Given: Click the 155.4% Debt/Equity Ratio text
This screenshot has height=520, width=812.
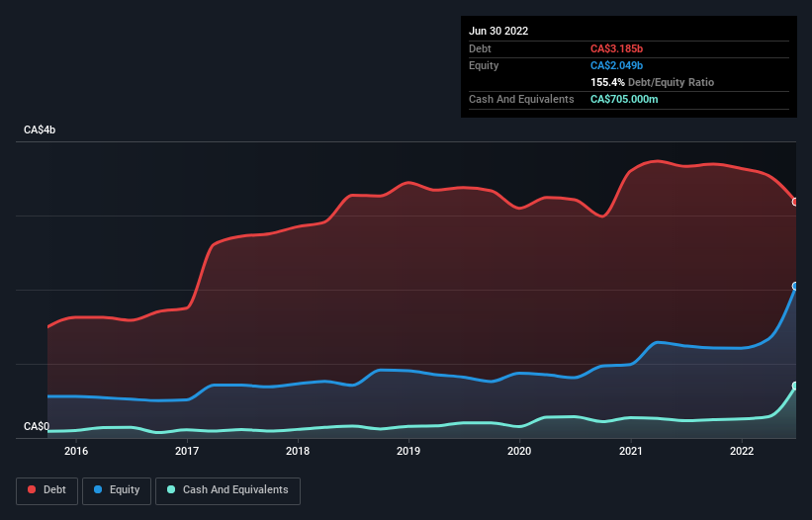Looking at the screenshot, I should (652, 82).
